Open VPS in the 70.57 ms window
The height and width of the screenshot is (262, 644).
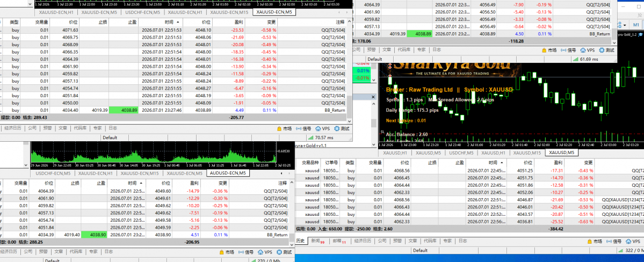(x=322, y=128)
